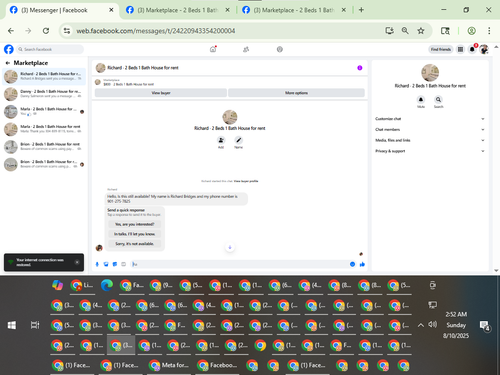The width and height of the screenshot is (500, 375).
Task: Click the View buyer button
Action: [161, 93]
